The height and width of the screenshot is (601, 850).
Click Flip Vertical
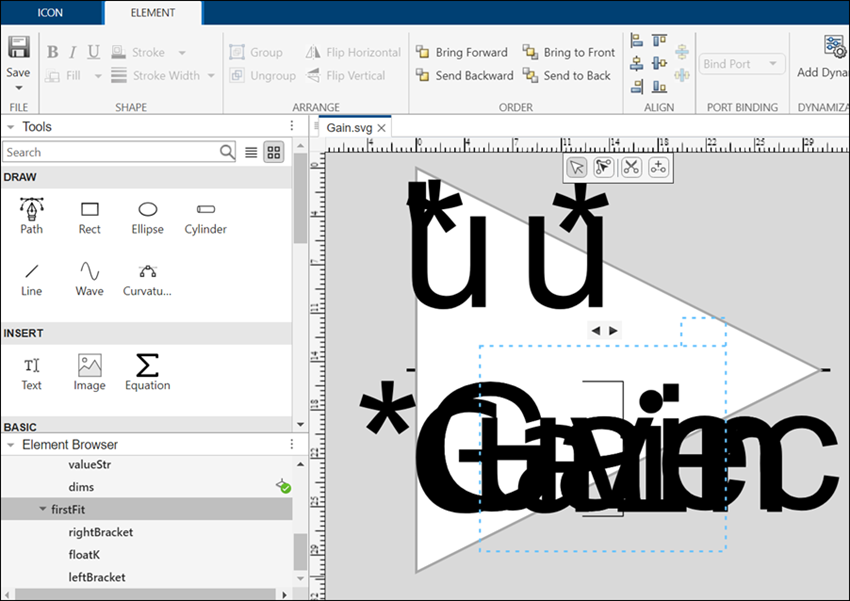point(345,75)
